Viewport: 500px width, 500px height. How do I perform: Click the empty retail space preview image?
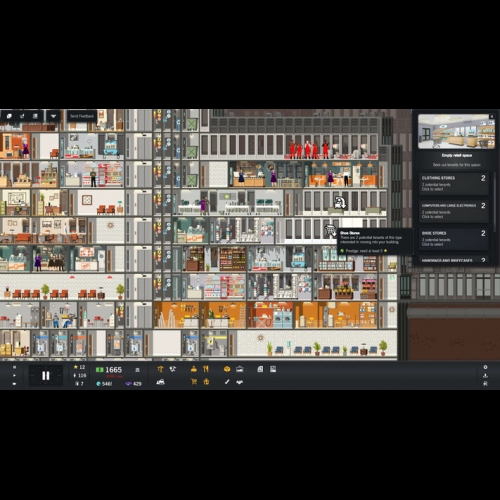pyautogui.click(x=456, y=132)
